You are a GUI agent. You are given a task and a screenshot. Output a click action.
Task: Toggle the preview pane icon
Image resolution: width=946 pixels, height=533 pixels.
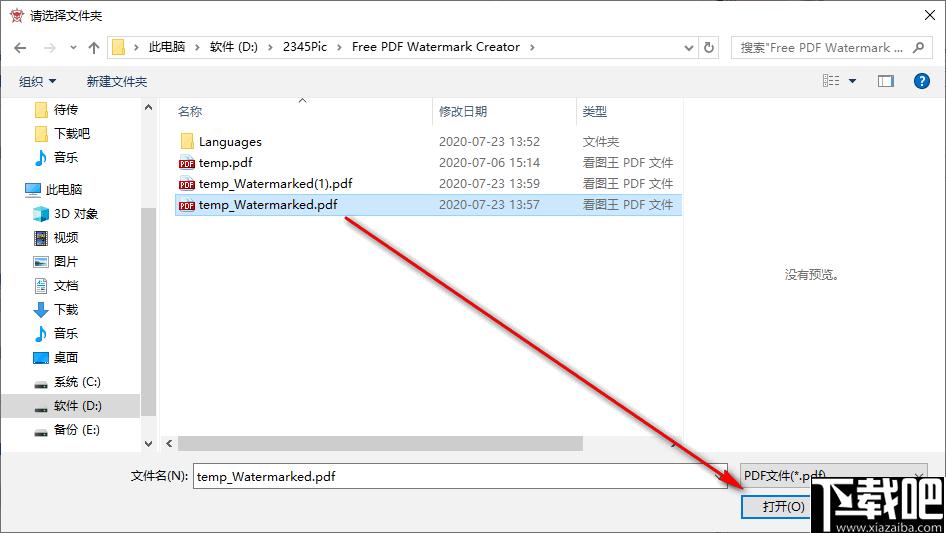pyautogui.click(x=886, y=81)
